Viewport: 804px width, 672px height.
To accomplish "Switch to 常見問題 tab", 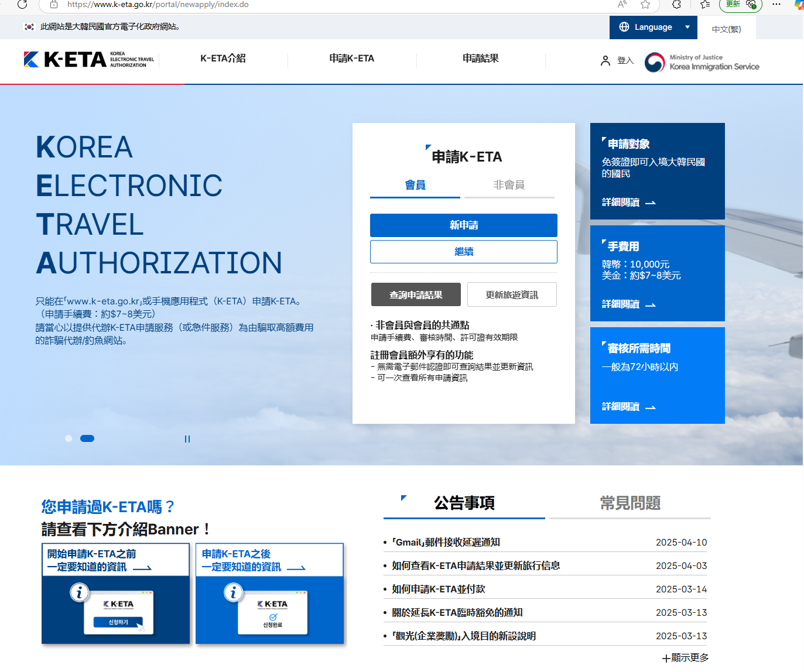I will point(629,503).
